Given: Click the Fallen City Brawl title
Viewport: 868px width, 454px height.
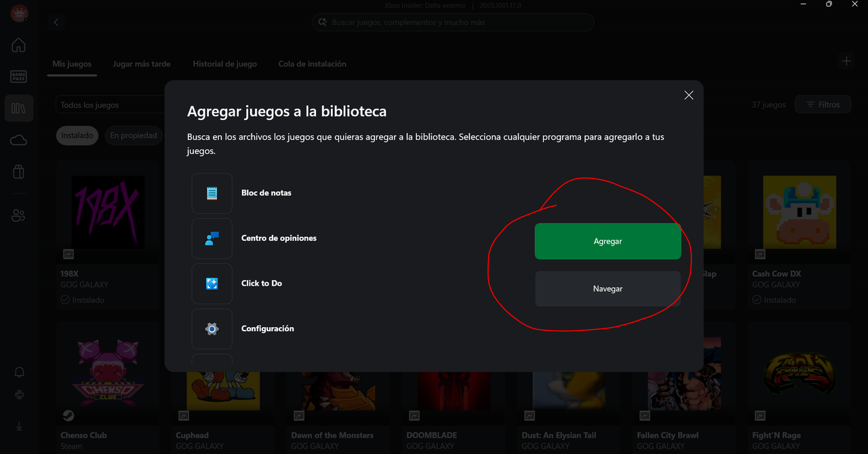Looking at the screenshot, I should point(668,436).
